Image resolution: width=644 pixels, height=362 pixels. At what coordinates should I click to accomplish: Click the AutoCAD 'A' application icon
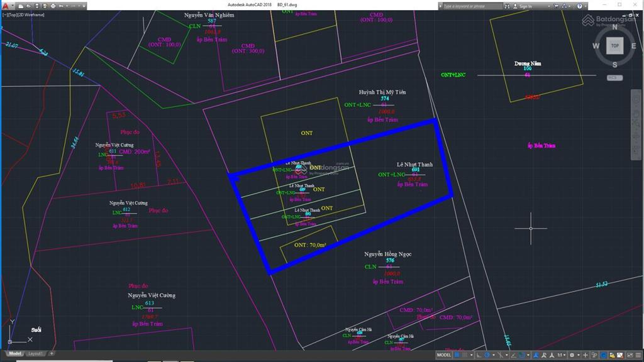5,4
